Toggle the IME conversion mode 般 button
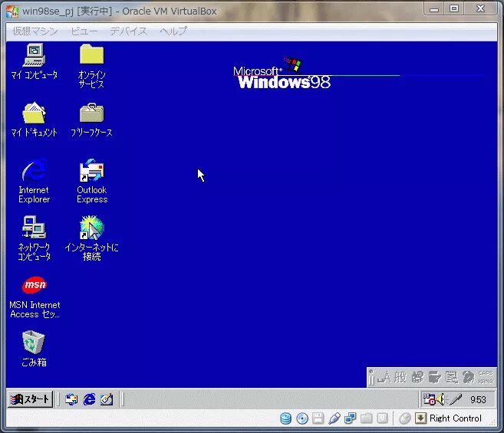The width and height of the screenshot is (504, 433). (400, 377)
